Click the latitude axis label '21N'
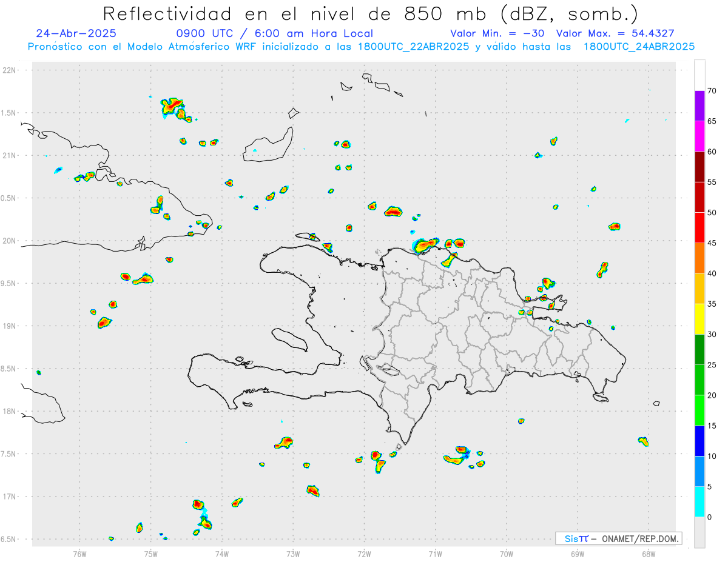This screenshot has width=728, height=562. pos(10,156)
